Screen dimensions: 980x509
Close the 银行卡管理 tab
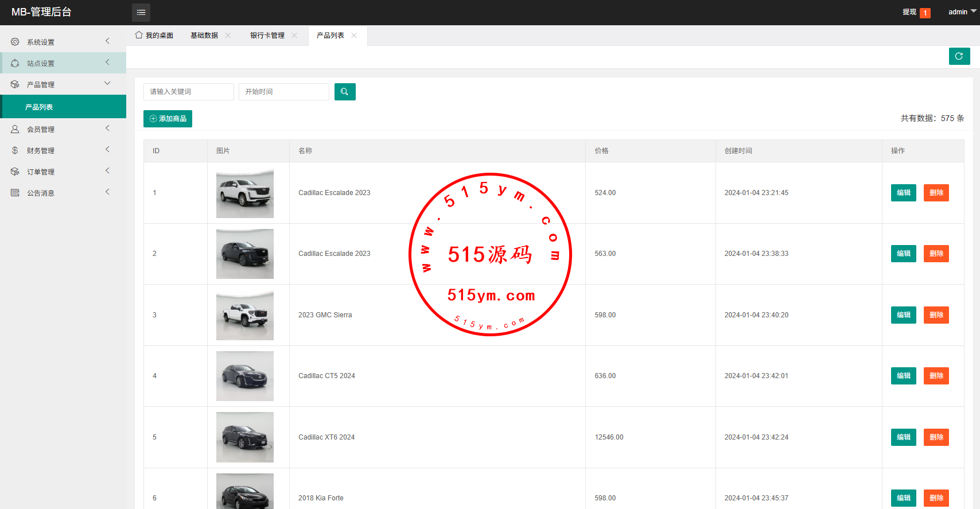click(x=294, y=36)
